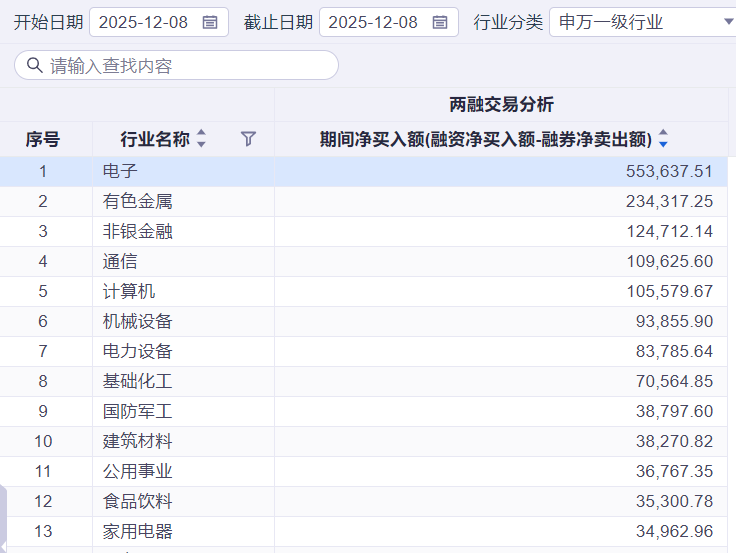Click the value 234,317.25

coord(669,201)
